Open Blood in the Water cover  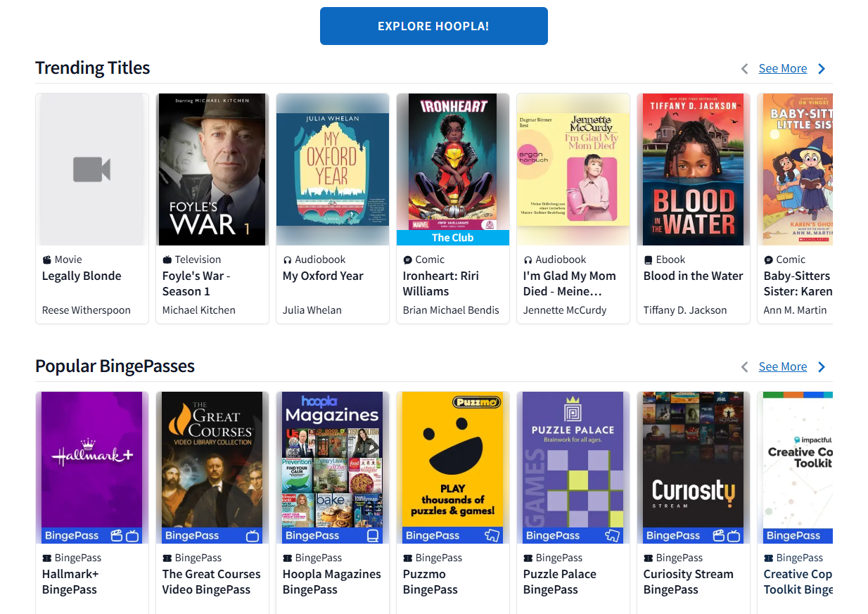click(x=694, y=170)
